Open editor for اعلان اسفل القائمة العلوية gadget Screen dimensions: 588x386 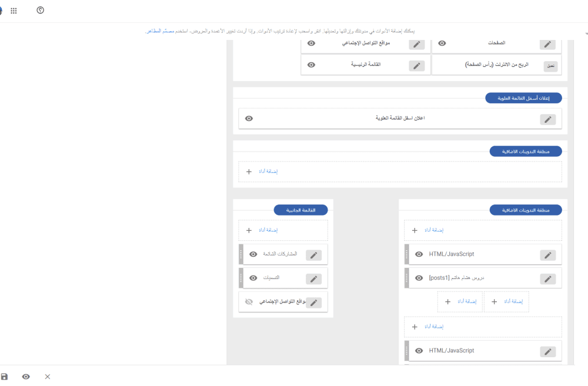[x=547, y=119]
